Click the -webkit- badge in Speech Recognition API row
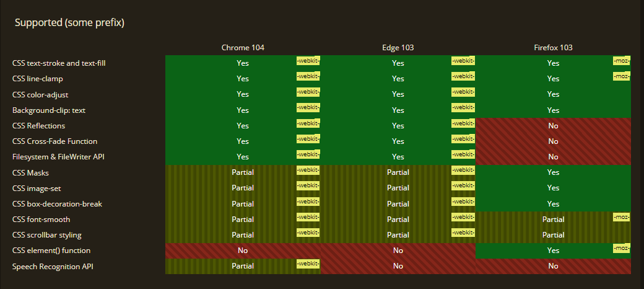 308,264
